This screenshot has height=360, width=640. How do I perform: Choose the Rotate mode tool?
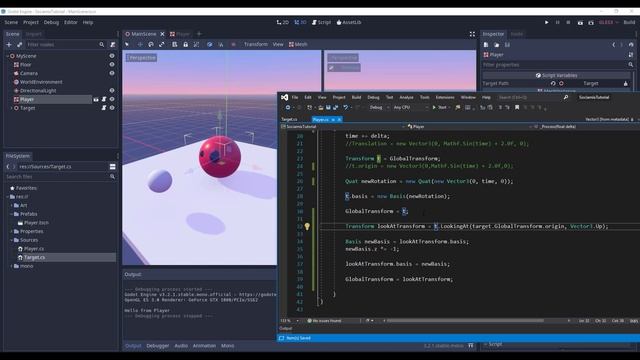pyautogui.click(x=151, y=44)
